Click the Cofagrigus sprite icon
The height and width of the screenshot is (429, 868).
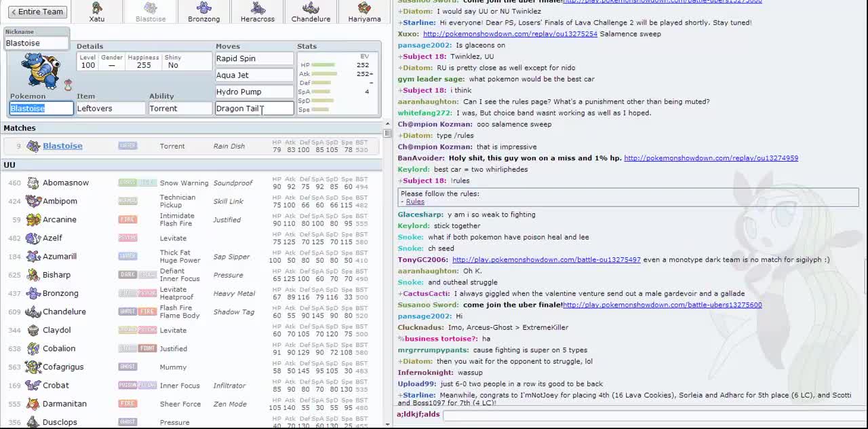point(33,367)
